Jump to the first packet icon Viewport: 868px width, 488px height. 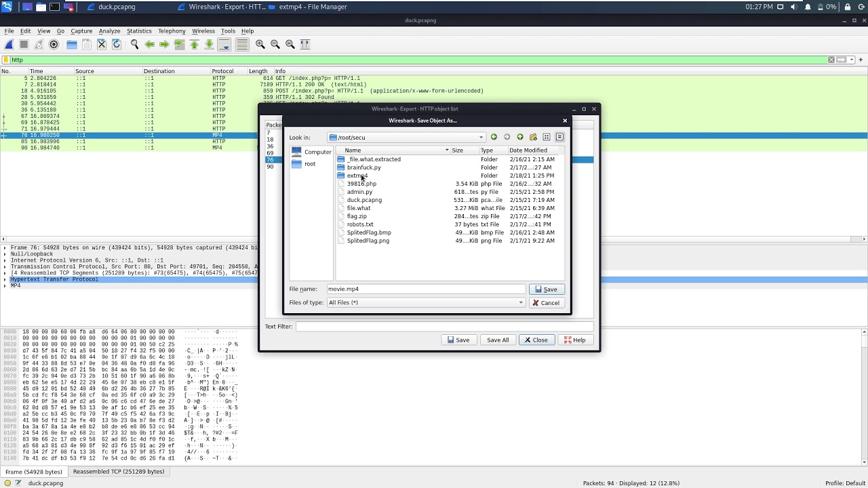[194, 45]
